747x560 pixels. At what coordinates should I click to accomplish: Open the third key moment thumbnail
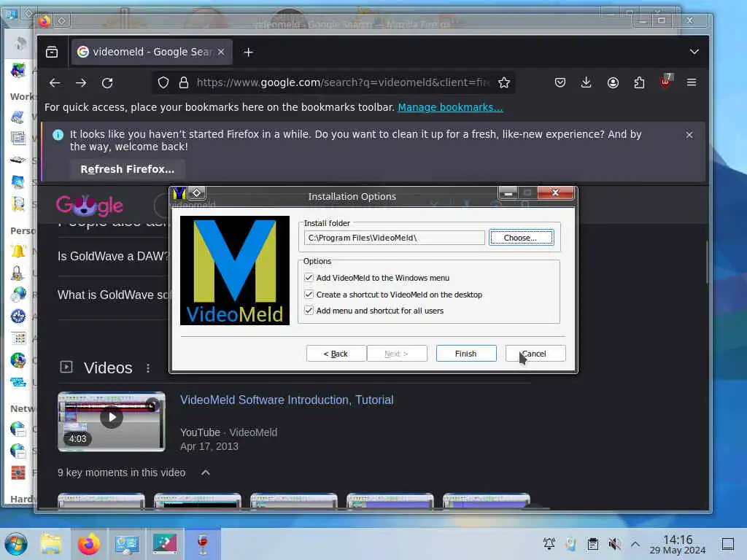coord(293,501)
